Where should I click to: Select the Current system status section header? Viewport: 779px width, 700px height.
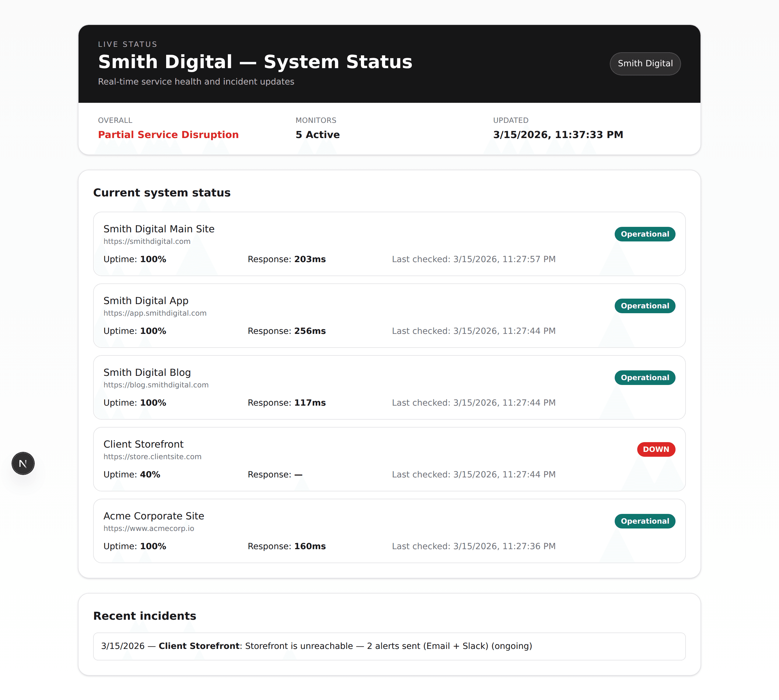tap(162, 193)
